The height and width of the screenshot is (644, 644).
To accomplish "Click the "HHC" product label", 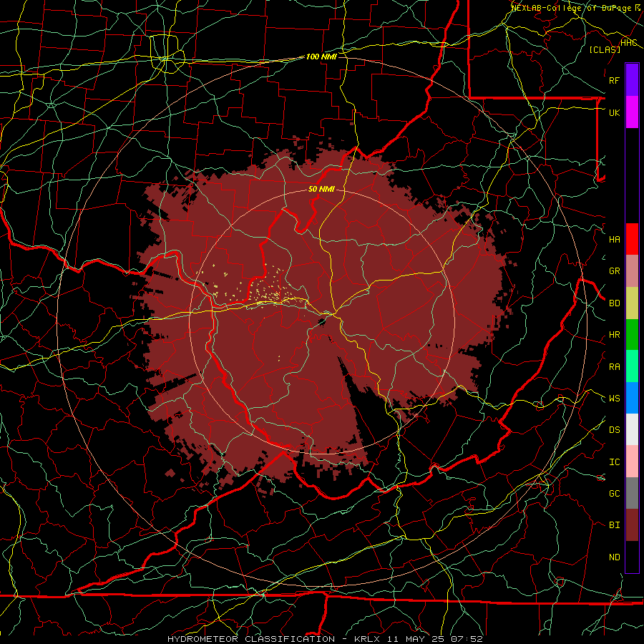I will point(628,43).
